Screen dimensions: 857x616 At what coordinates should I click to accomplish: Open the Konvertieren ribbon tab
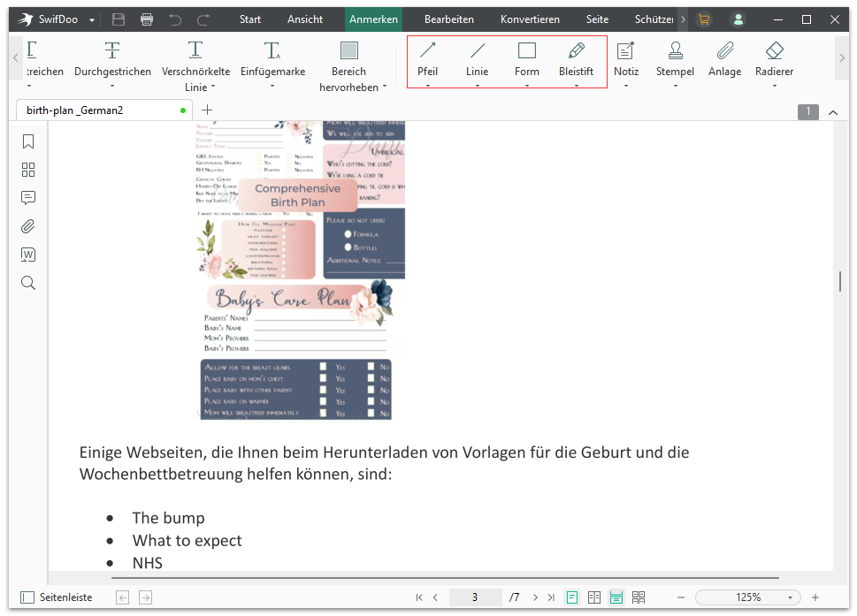(x=530, y=19)
